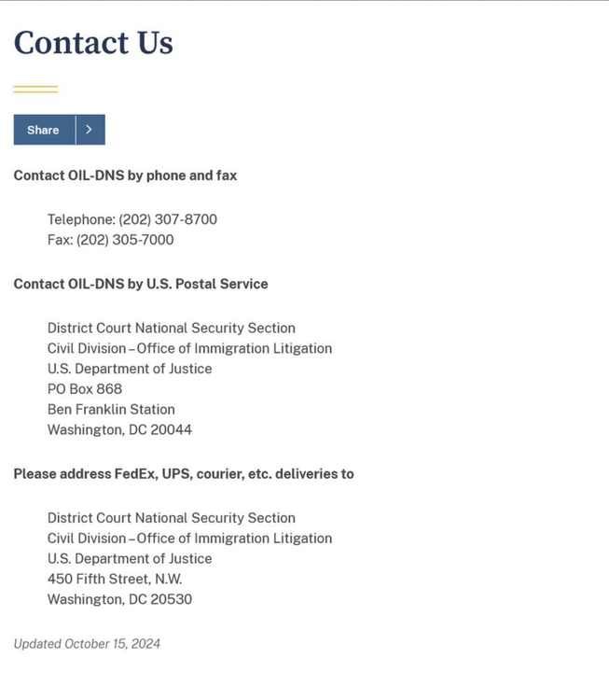Click the Washington, DC 20530 line

[119, 600]
